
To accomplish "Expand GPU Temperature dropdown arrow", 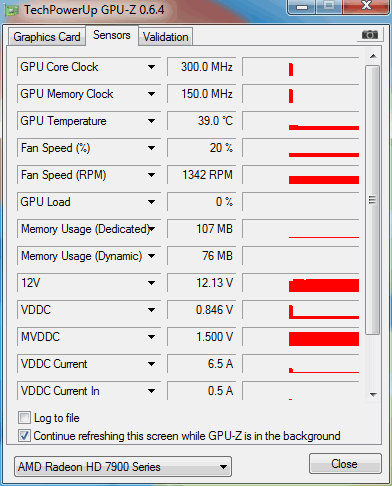I will coord(151,121).
